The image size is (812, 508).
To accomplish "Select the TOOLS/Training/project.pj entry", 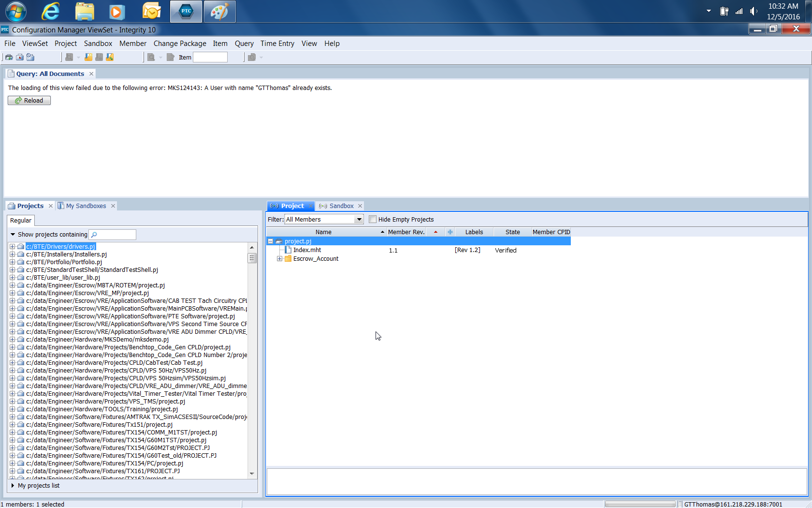I will coord(102,409).
